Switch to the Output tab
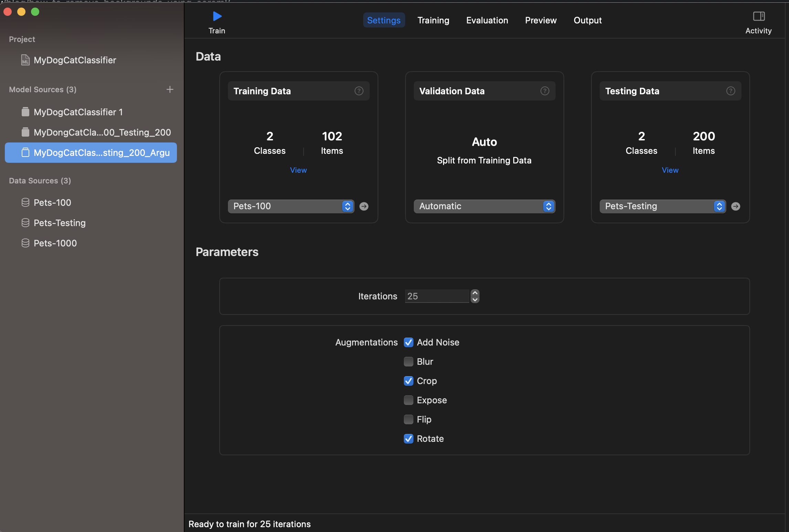Viewport: 789px width, 532px height. point(588,20)
